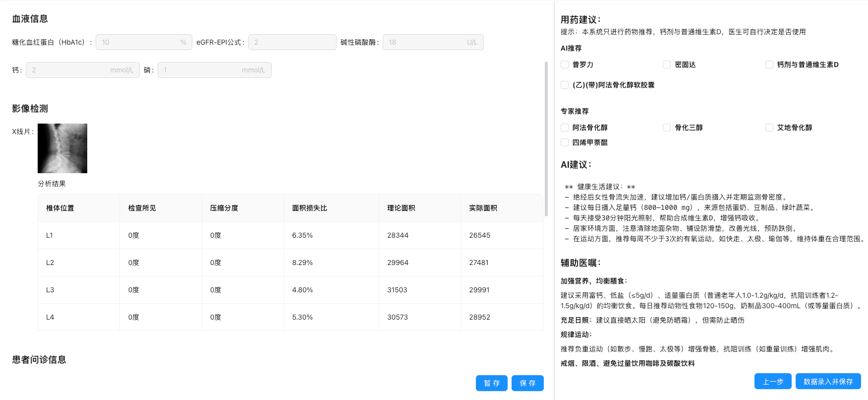Click the 理论面积 column header
The image size is (868, 400).
[420, 208]
